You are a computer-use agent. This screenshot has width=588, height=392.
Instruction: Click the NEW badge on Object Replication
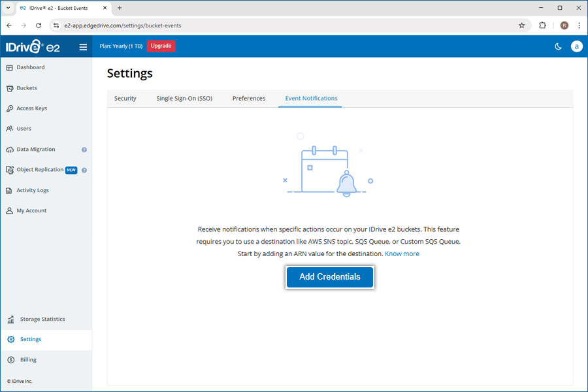coord(71,170)
